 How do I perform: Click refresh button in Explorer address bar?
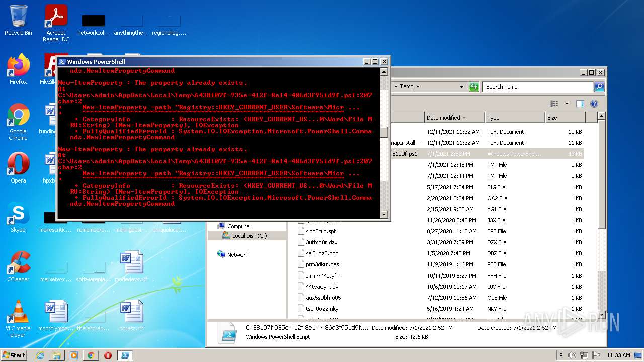tap(474, 87)
